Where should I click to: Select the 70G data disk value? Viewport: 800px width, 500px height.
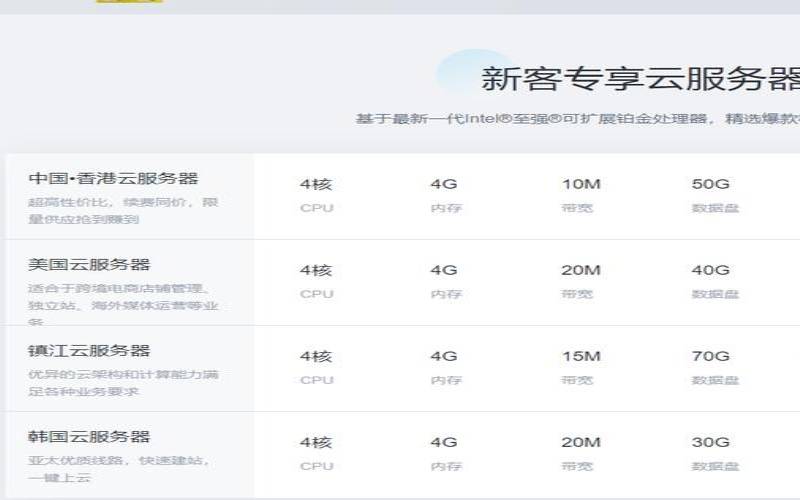[711, 357]
